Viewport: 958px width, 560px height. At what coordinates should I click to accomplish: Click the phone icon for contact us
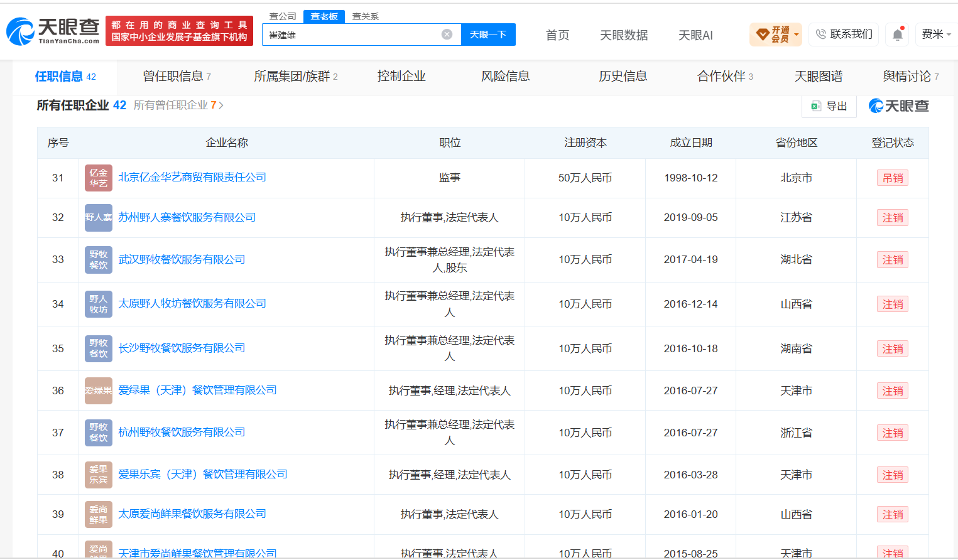click(x=820, y=35)
